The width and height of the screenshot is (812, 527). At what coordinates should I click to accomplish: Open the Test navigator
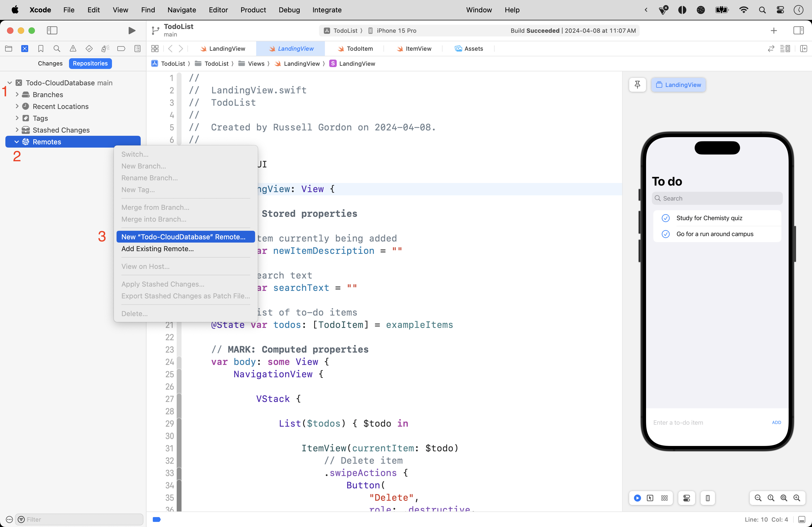89,48
